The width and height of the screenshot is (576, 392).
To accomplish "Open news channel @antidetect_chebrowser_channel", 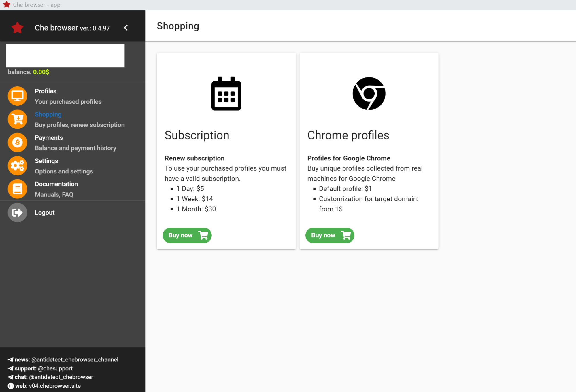I will (75, 360).
